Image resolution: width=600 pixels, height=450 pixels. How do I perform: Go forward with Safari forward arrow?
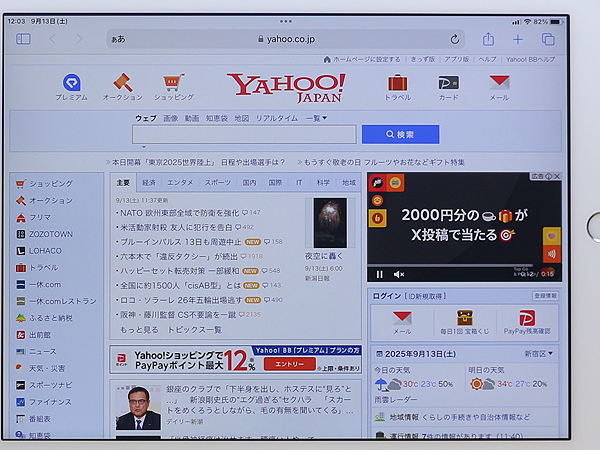[79, 39]
